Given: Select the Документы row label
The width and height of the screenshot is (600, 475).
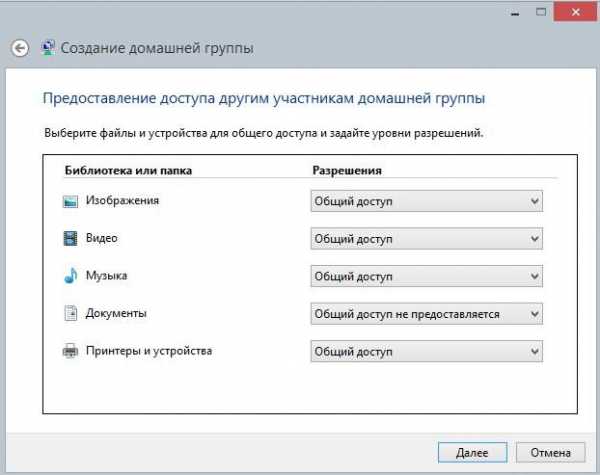Looking at the screenshot, I should coord(116,313).
